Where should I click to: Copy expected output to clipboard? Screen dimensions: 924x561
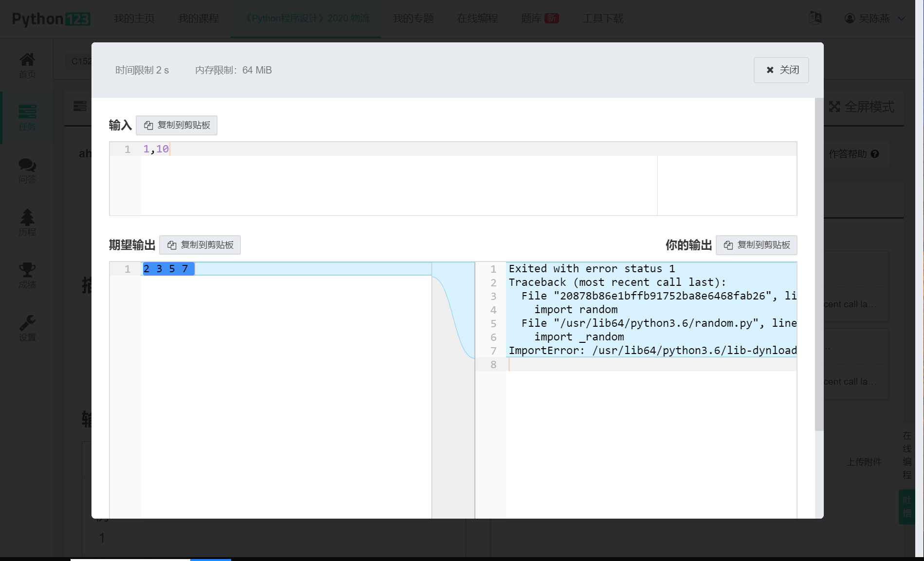[x=200, y=245]
